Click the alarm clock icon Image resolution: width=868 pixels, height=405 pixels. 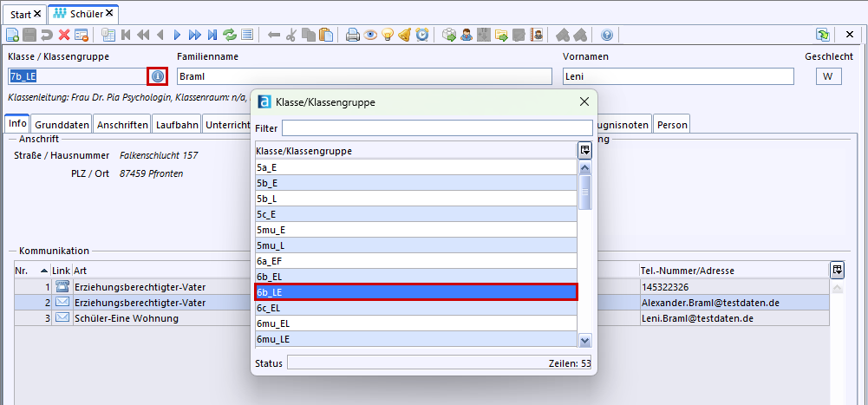click(x=422, y=35)
